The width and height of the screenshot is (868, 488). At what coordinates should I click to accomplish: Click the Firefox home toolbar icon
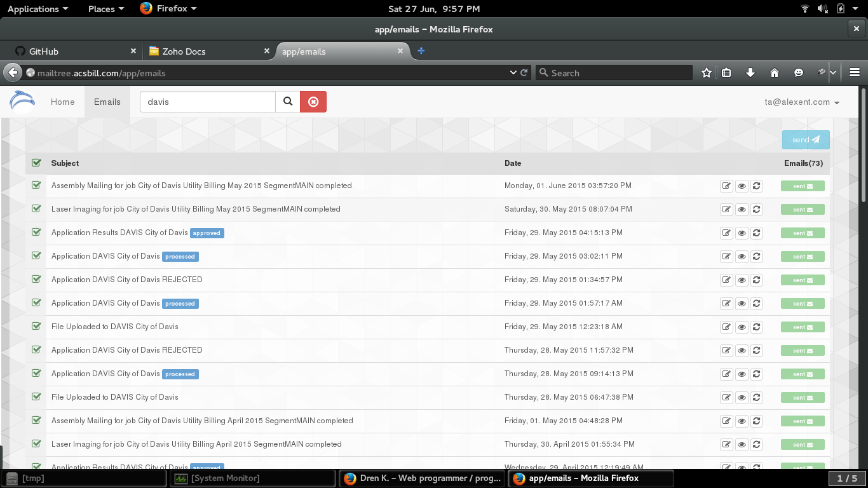click(775, 73)
